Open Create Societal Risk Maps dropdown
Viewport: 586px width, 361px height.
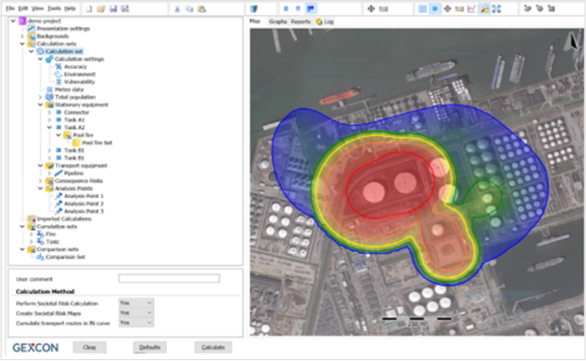point(136,313)
